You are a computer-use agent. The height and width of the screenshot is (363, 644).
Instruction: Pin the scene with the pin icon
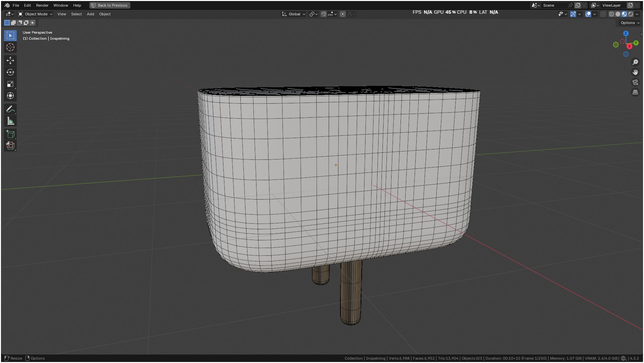click(570, 5)
